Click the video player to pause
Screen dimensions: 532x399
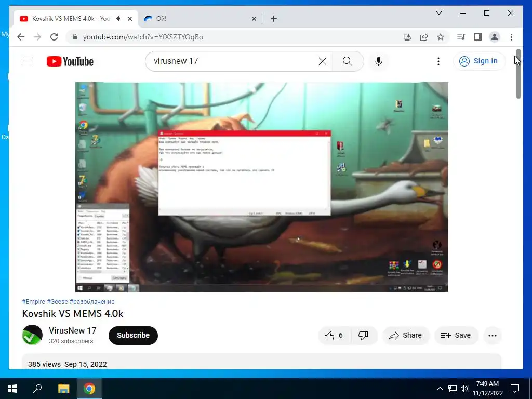click(x=262, y=187)
